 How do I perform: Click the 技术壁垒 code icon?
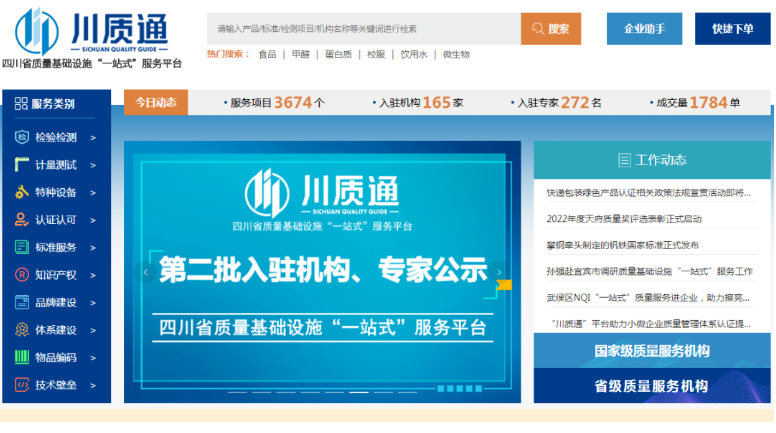21,385
